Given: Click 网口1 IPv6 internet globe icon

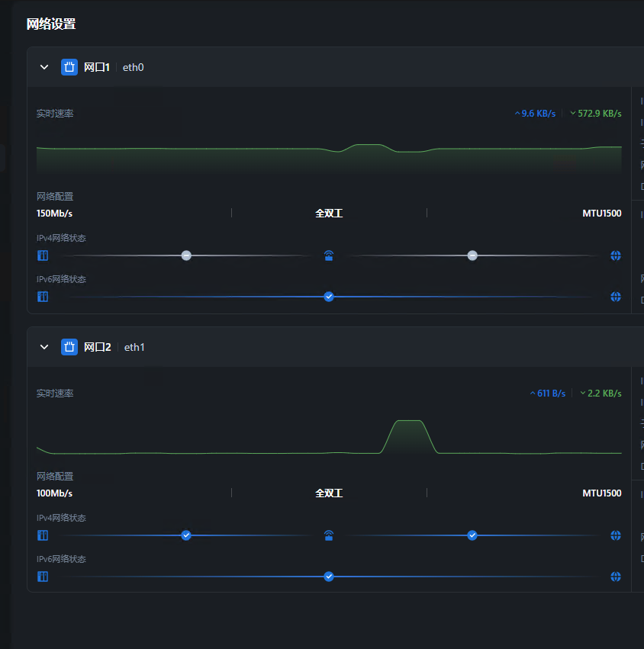Looking at the screenshot, I should point(616,297).
